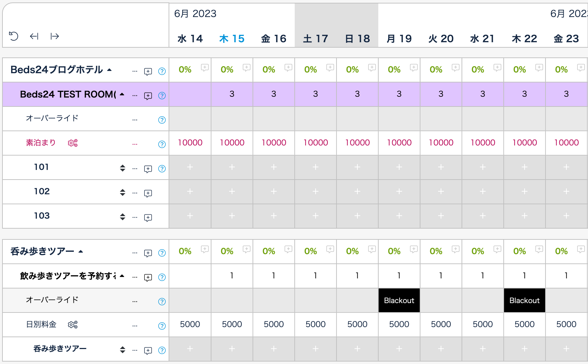Click the Blackout cell on 木 22
This screenshot has width=588, height=364.
(524, 300)
